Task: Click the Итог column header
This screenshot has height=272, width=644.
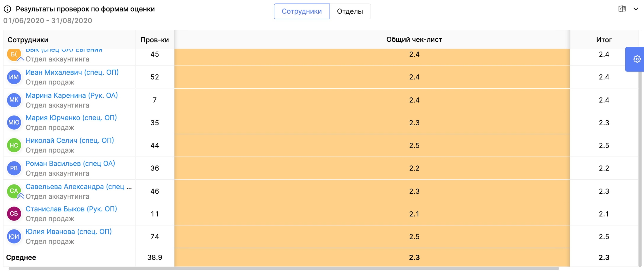Action: (x=604, y=40)
